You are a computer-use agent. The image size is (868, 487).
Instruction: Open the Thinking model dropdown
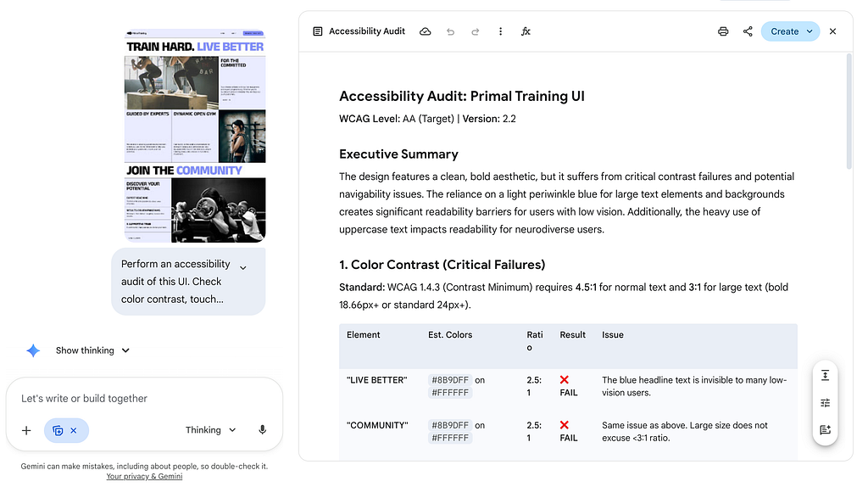[x=210, y=430]
